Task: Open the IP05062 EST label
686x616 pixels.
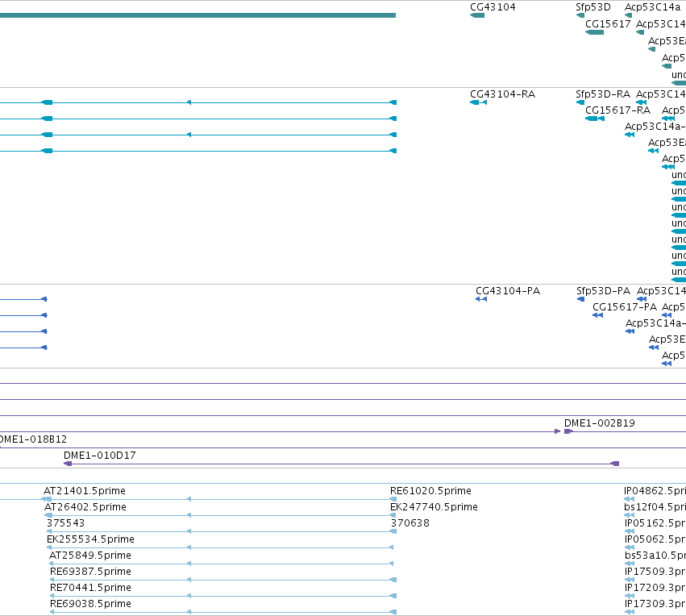Action: click(655, 539)
